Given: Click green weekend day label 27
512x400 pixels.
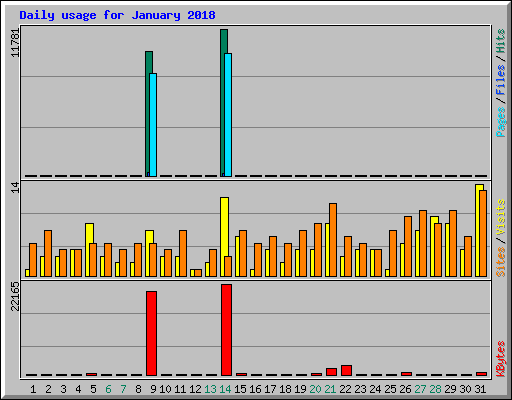Looking at the screenshot, I should [x=420, y=389].
